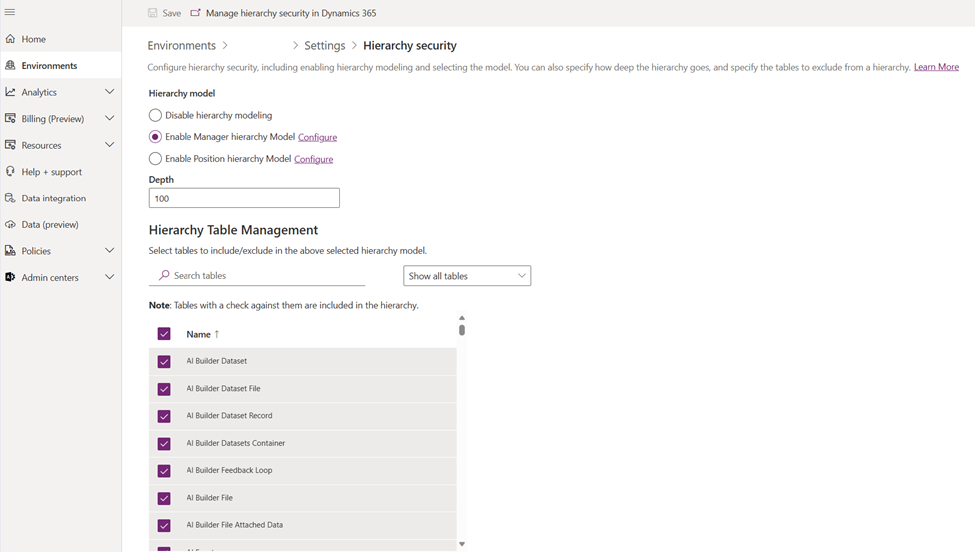The height and width of the screenshot is (552, 975).
Task: Click the Billing (Preview) icon
Action: (10, 118)
